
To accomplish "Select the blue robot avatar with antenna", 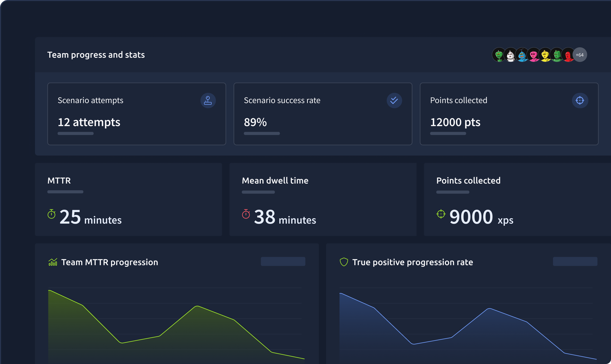I will coord(522,55).
